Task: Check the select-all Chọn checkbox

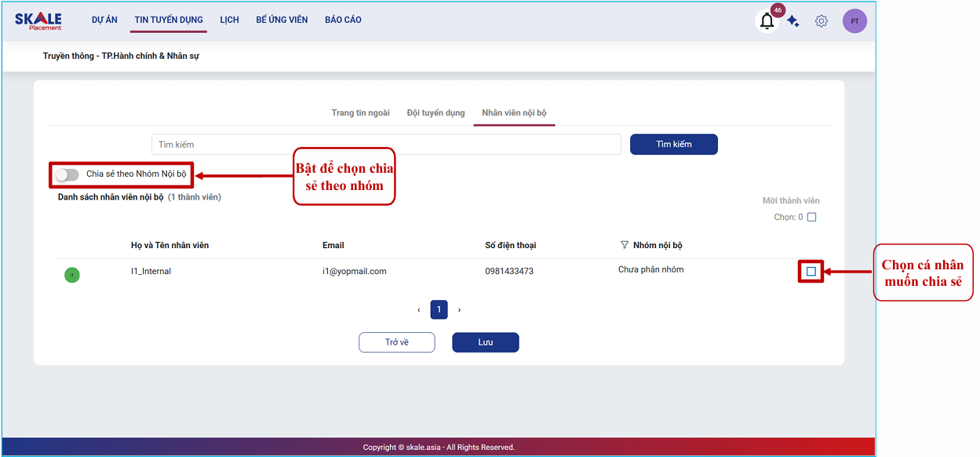Action: coord(811,218)
